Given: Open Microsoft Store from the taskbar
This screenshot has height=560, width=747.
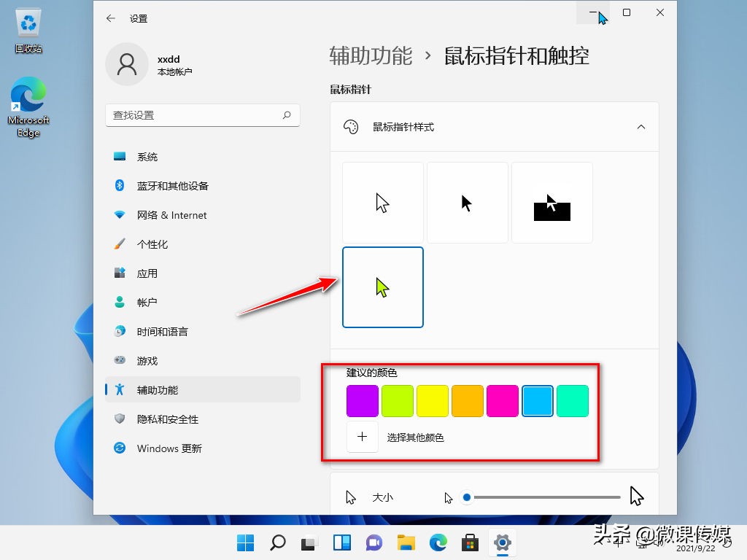Looking at the screenshot, I should (471, 542).
